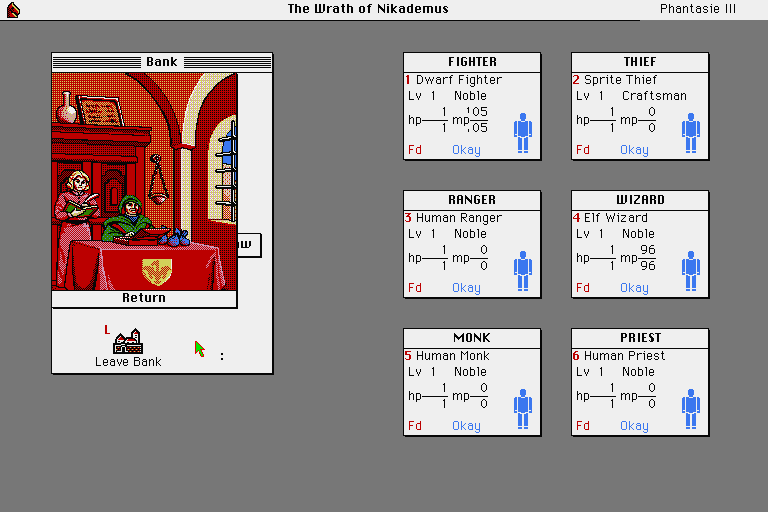This screenshot has height=512, width=768.
Task: Click the Return button below the bank picture
Action: point(144,298)
